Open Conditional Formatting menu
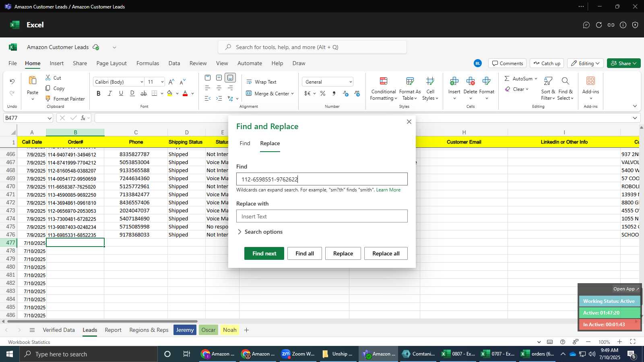The image size is (644, 362). tap(384, 88)
